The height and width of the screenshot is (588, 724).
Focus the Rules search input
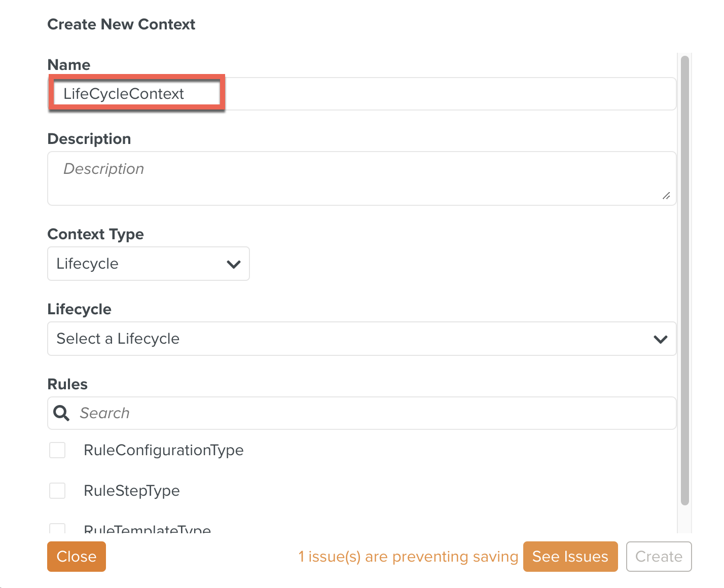(375, 413)
